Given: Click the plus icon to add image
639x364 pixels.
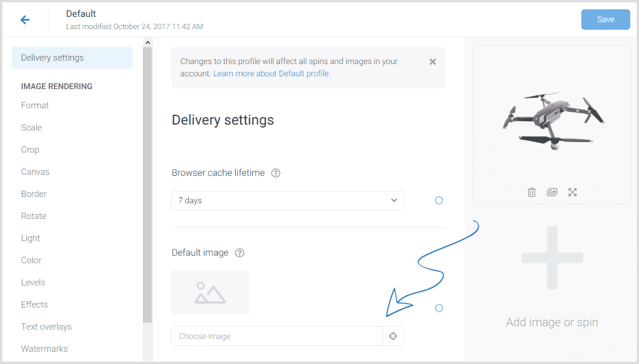Looking at the screenshot, I should 552,258.
